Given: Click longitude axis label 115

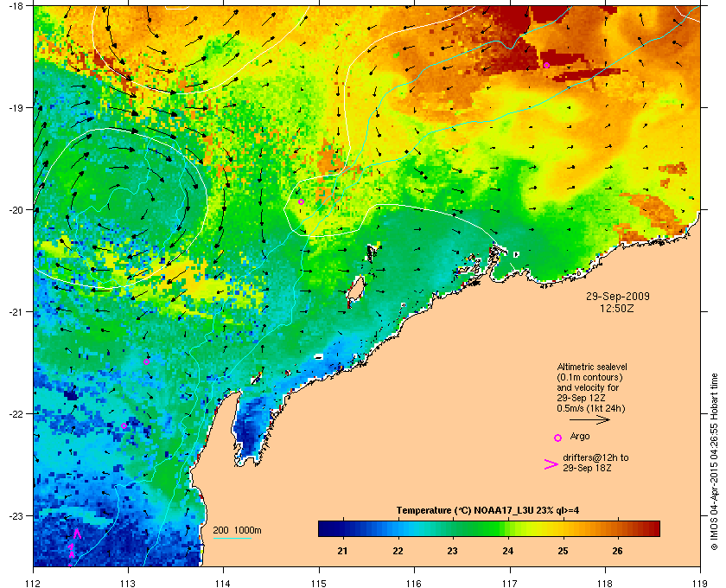Looking at the screenshot, I should [x=319, y=583].
